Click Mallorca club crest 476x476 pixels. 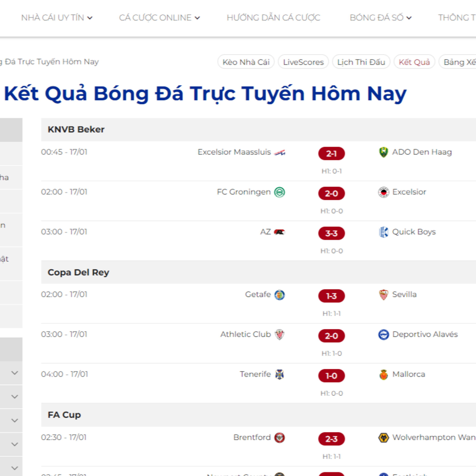[383, 374]
